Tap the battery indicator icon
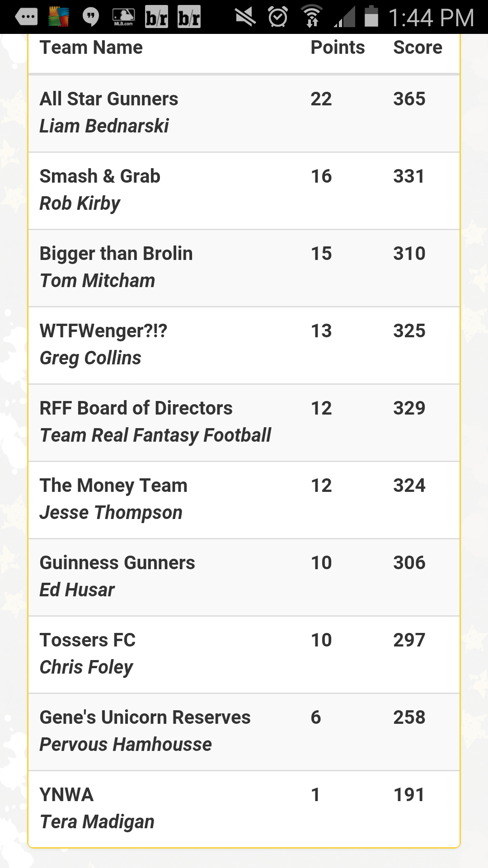Viewport: 488px width, 868px height. pyautogui.click(x=371, y=16)
